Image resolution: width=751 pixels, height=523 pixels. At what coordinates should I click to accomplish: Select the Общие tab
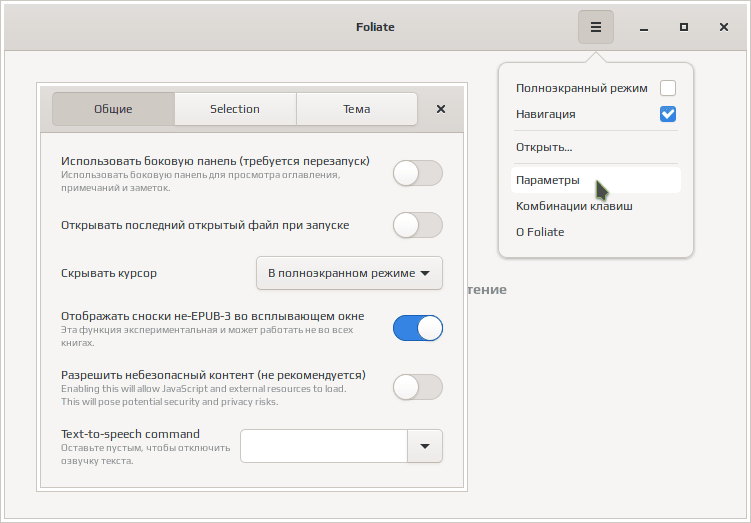click(113, 109)
